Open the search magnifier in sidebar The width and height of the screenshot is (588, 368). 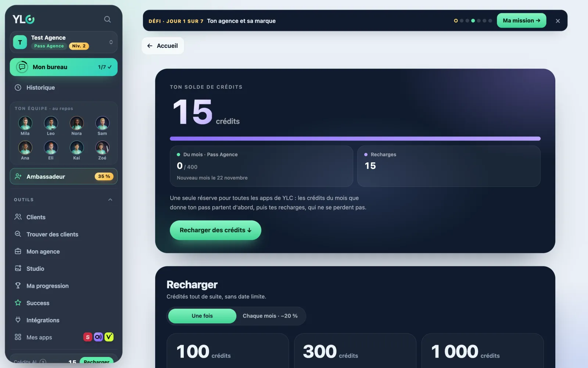[107, 19]
